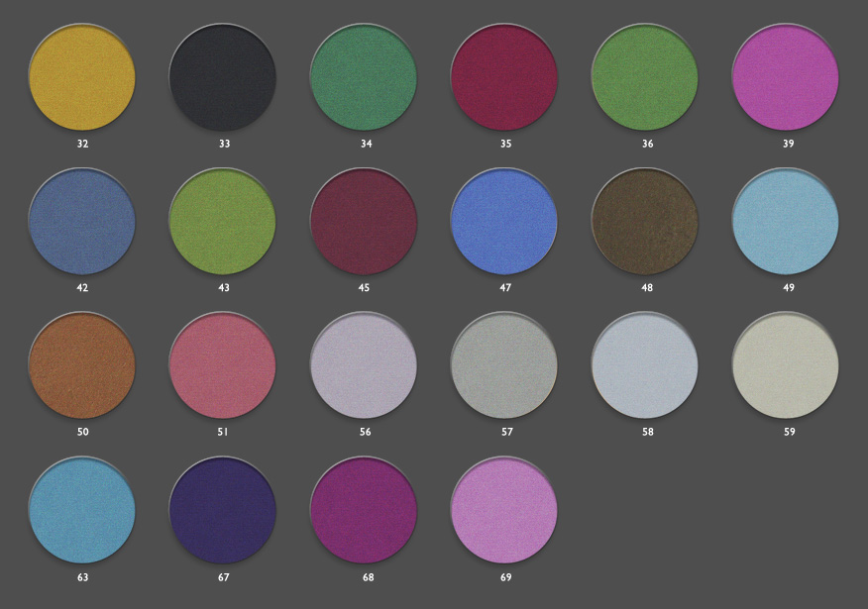Click the burgundy red swatch 35
Screen dimensions: 868x609
click(504, 77)
